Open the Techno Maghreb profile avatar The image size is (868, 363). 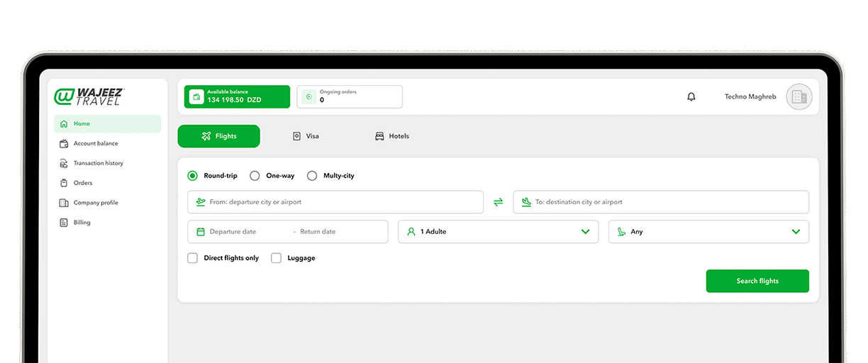tap(799, 97)
